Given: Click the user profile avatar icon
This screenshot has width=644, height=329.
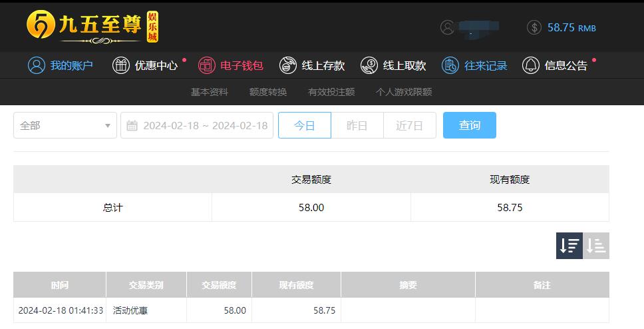Looking at the screenshot, I should tap(447, 27).
